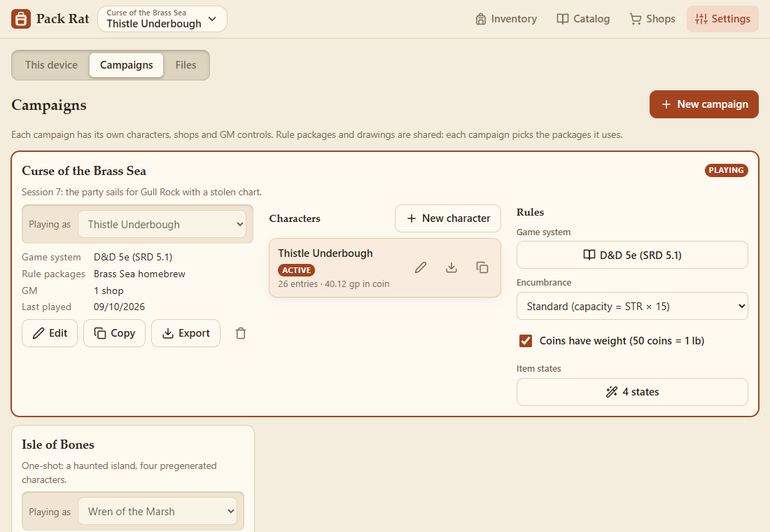
Task: Click the Curse of the Brass Sea card title
Action: pyautogui.click(x=84, y=171)
